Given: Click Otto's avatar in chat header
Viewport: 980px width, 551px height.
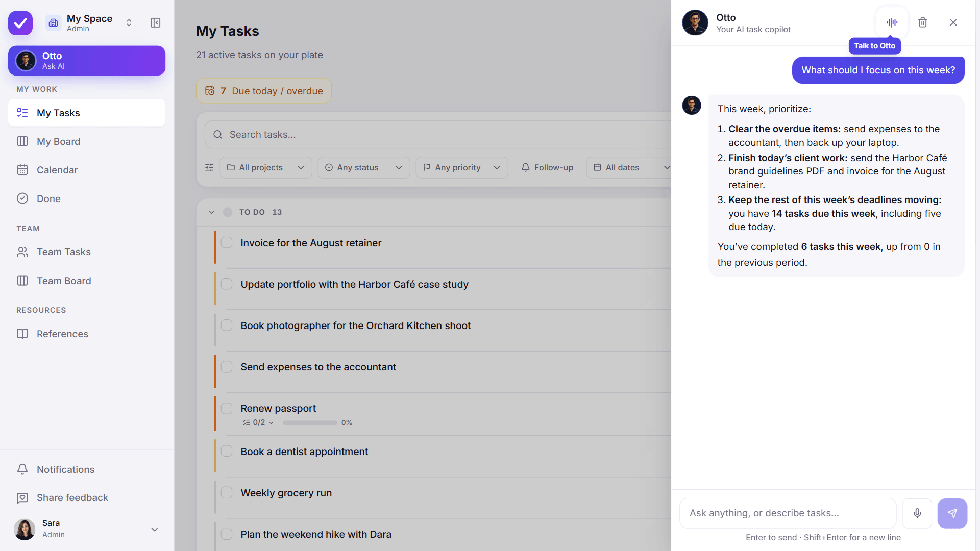Looking at the screenshot, I should pos(695,22).
